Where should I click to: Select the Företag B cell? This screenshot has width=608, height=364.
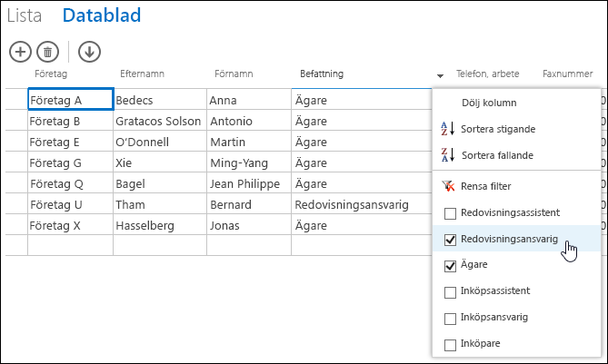click(x=71, y=121)
